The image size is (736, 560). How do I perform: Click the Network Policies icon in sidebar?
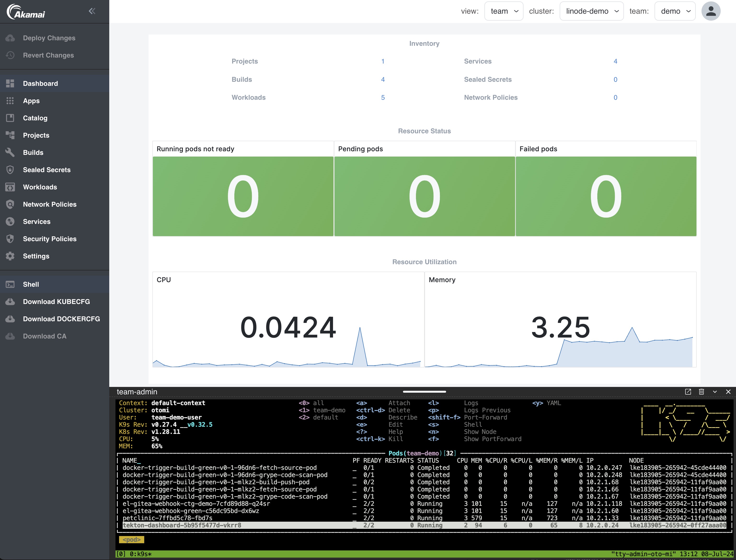tap(10, 204)
